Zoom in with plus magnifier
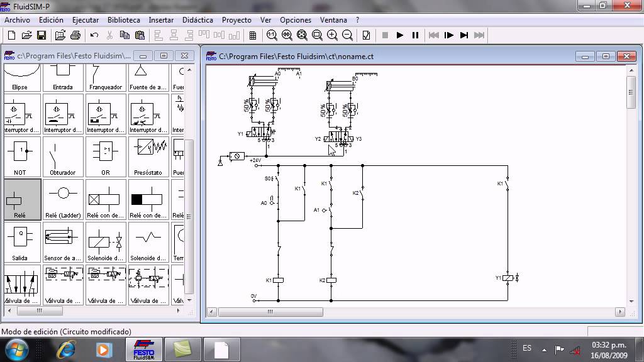Screen dimensions: 644x362 point(332,35)
